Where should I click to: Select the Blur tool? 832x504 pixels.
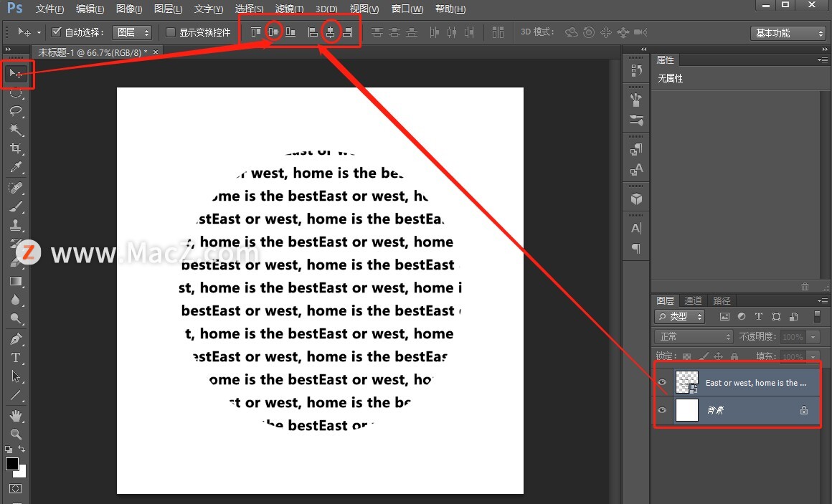click(16, 300)
